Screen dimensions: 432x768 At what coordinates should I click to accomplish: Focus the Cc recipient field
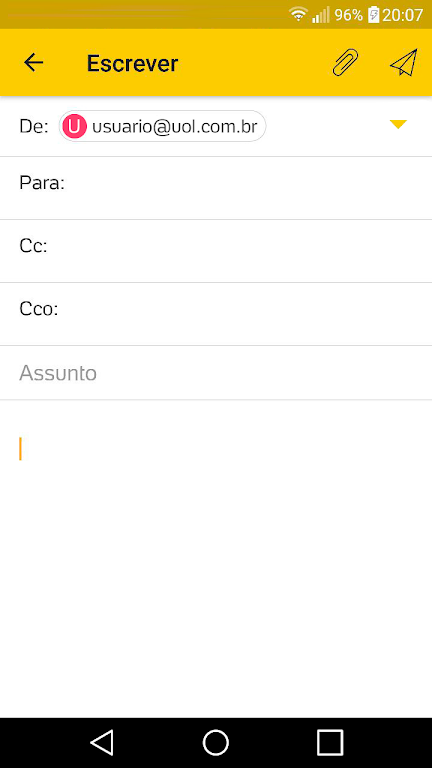216,251
